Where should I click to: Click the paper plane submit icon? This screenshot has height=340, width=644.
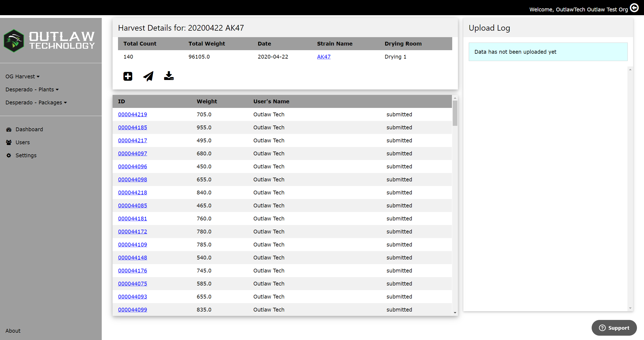click(148, 76)
